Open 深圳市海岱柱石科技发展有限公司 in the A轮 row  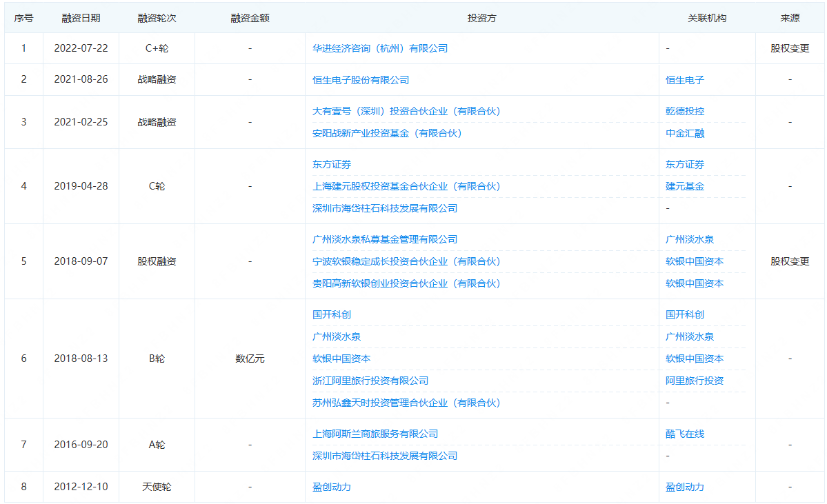(x=384, y=456)
